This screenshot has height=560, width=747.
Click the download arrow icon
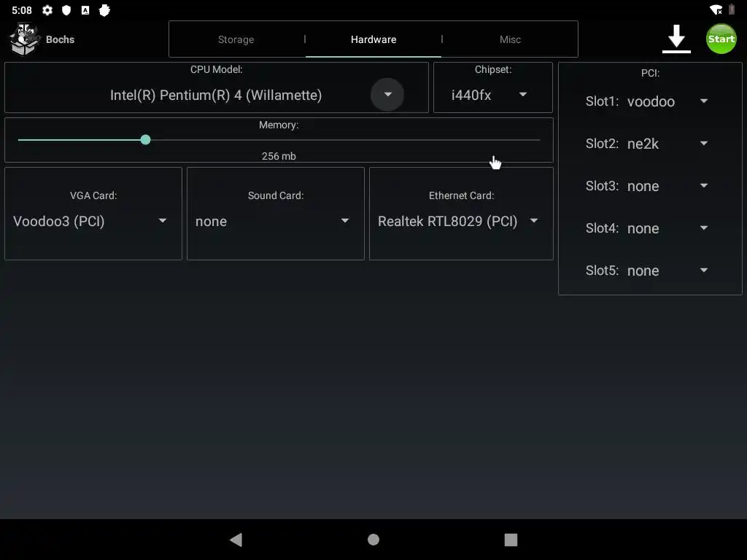[676, 39]
